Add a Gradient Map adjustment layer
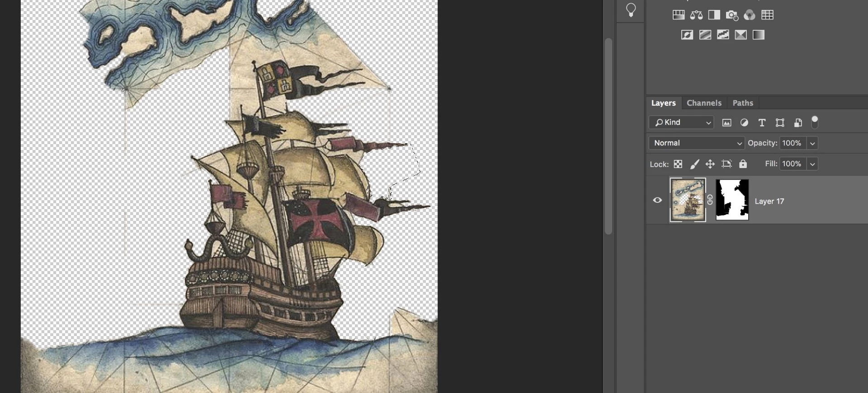Viewport: 868px width, 393px height. tap(759, 35)
